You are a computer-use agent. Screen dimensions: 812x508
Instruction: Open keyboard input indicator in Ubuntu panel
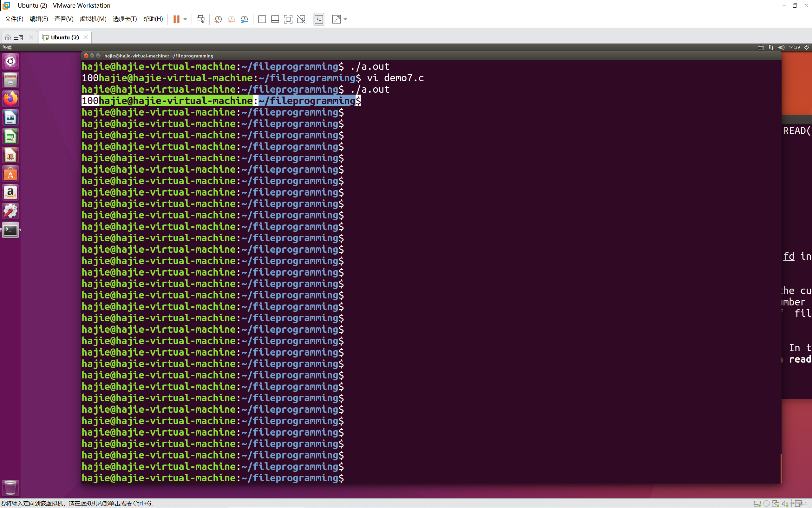click(x=761, y=47)
